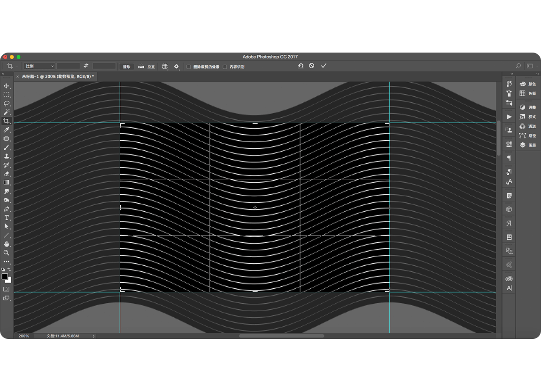Expand the left tools panel double arrows
The width and height of the screenshot is (541, 392).
[3, 74]
